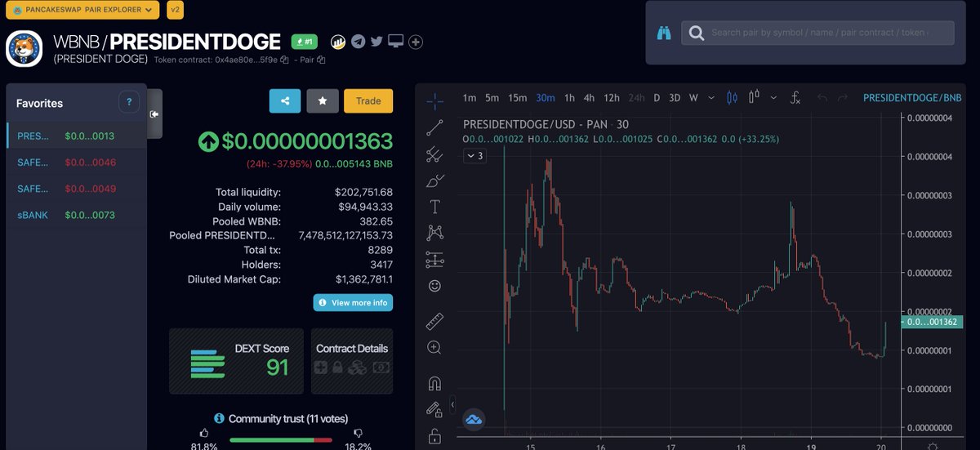
Task: Select the 30m interval
Action: [x=546, y=98]
